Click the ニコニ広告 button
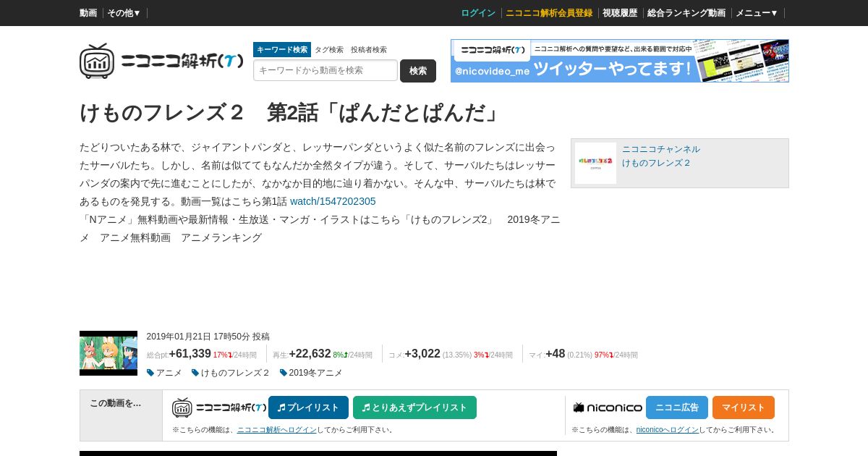868x456 pixels. [x=677, y=408]
